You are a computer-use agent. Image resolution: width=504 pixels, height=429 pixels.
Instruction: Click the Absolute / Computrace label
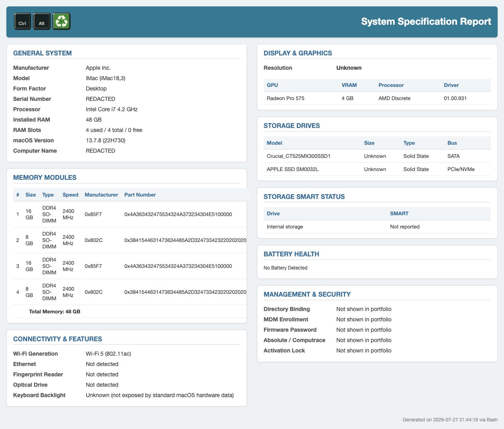click(294, 340)
